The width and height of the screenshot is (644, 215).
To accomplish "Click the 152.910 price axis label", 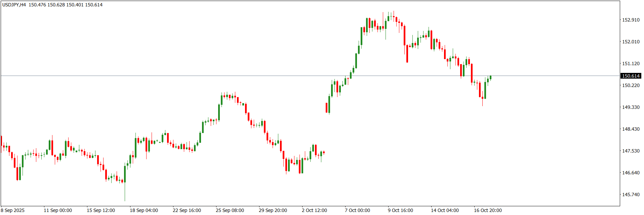I will tap(631, 20).
